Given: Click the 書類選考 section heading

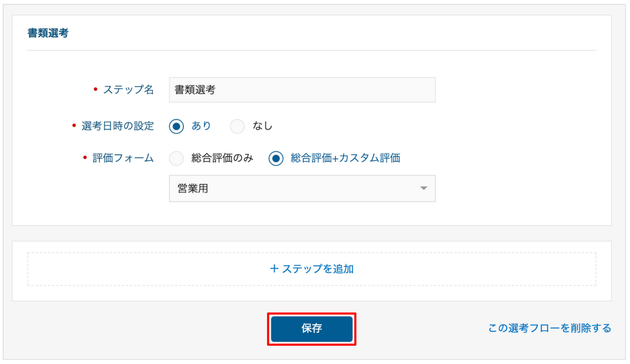Looking at the screenshot, I should pyautogui.click(x=48, y=33).
